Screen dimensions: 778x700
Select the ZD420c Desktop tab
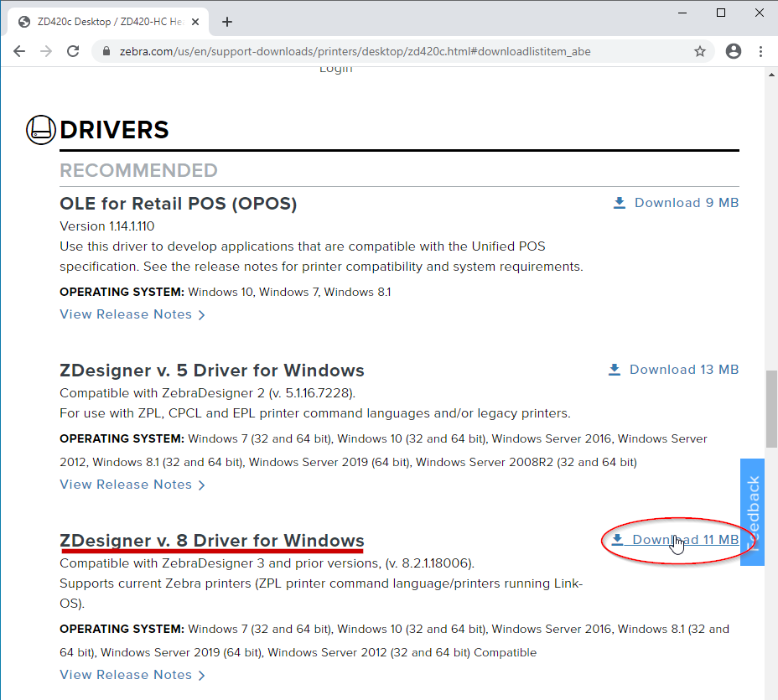click(108, 22)
